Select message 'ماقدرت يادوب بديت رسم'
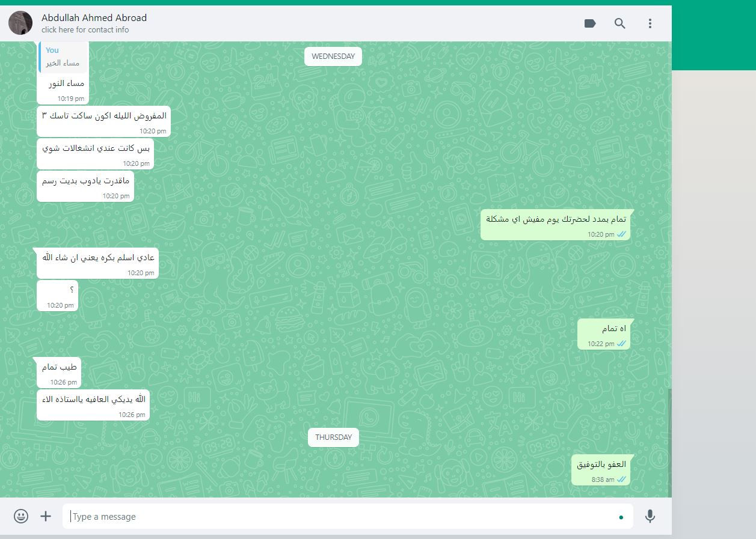This screenshot has width=756, height=539. [85, 187]
